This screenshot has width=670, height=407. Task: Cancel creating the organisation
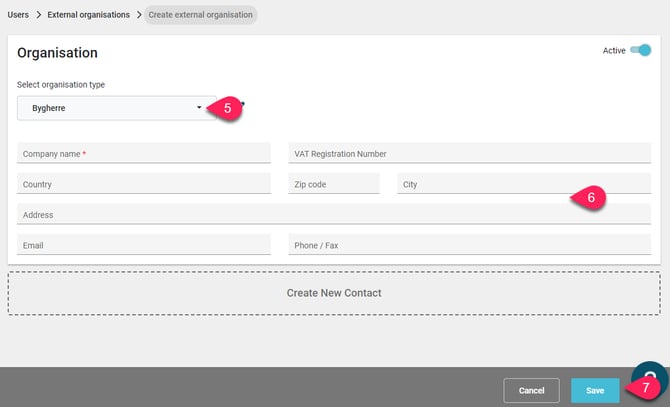coord(531,390)
